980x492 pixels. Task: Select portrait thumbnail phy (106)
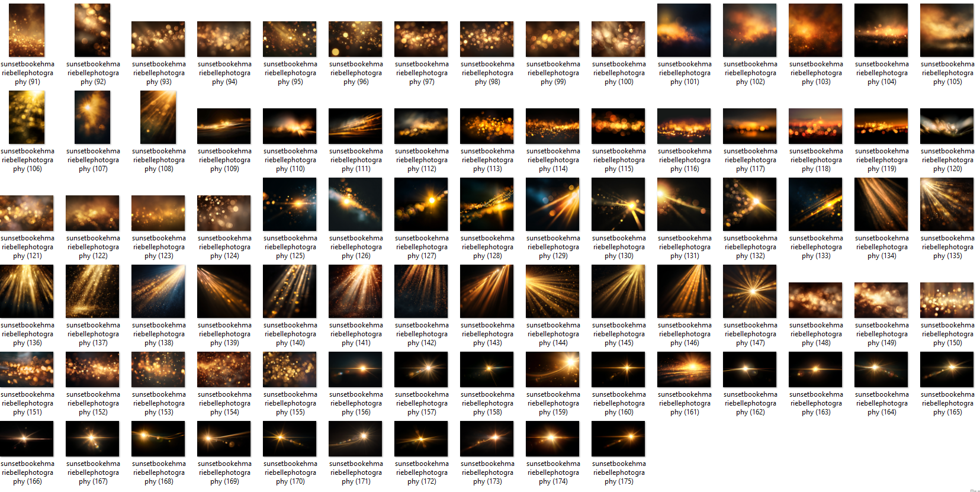pos(27,117)
